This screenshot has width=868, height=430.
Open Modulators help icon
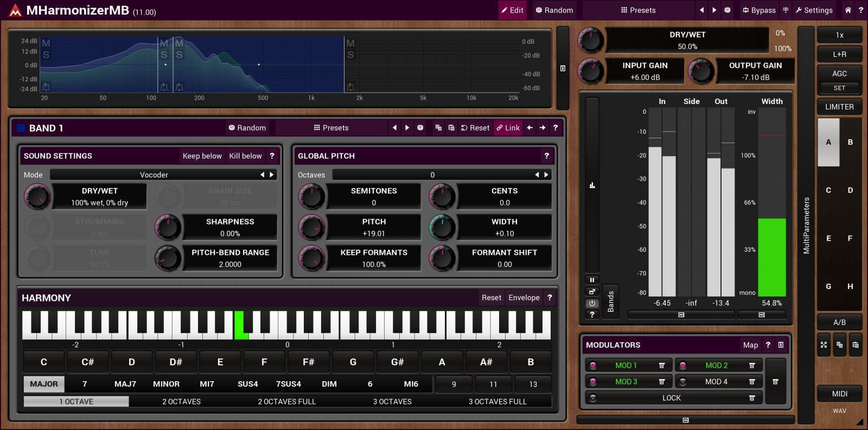[x=768, y=345]
